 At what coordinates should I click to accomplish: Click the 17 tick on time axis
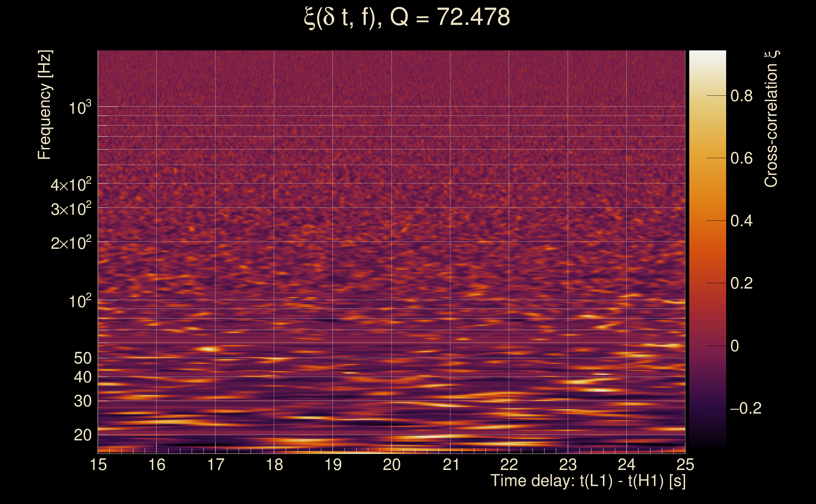(x=216, y=465)
